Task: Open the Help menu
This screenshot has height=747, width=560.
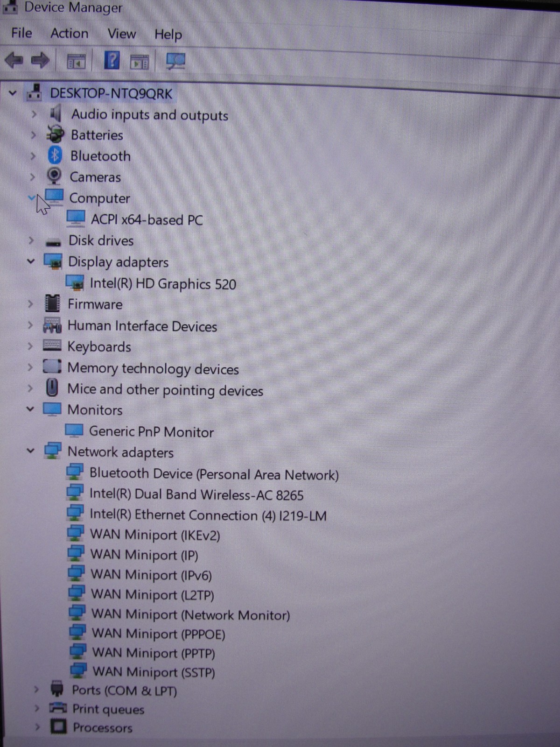Action: [x=168, y=34]
